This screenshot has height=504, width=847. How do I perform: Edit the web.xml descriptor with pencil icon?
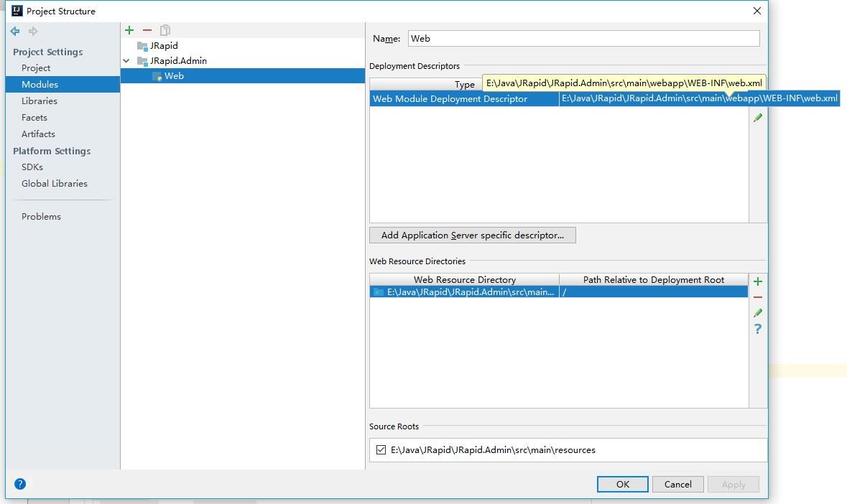click(758, 118)
